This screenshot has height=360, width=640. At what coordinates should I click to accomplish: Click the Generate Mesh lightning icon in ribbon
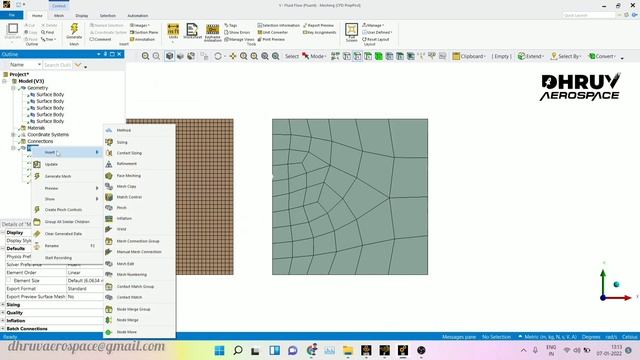point(74,29)
